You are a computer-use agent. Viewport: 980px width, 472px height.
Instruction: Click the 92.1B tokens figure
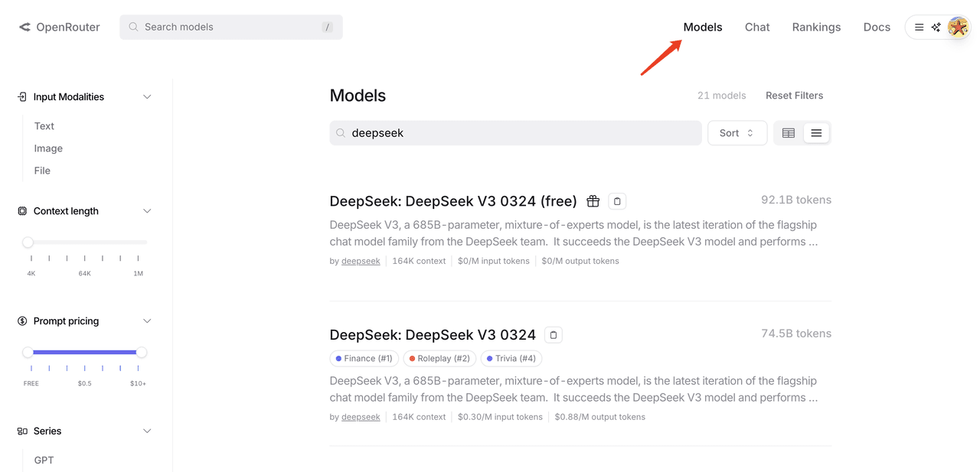click(796, 200)
